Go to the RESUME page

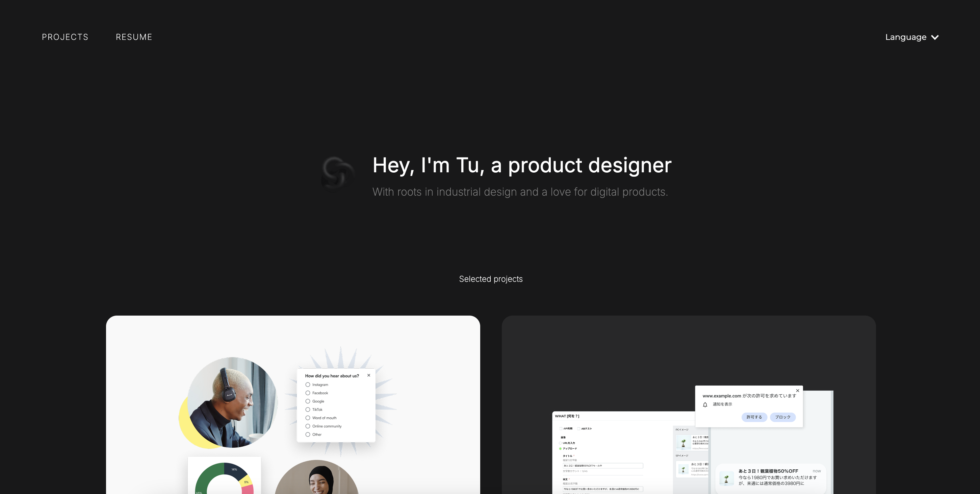tap(134, 37)
